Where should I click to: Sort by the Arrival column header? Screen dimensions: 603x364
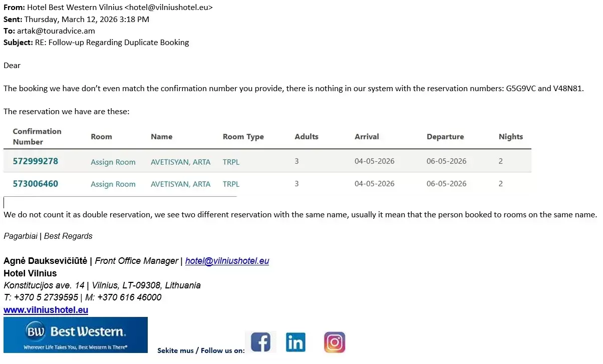367,137
